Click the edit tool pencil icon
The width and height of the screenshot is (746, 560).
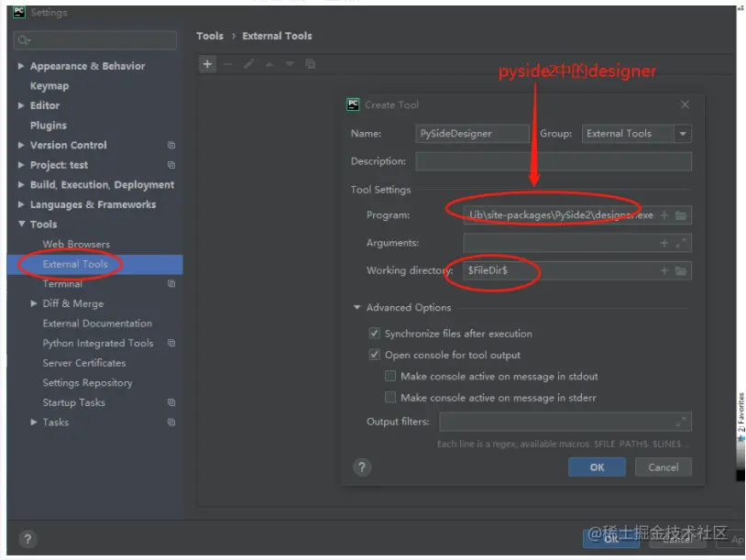click(x=249, y=64)
